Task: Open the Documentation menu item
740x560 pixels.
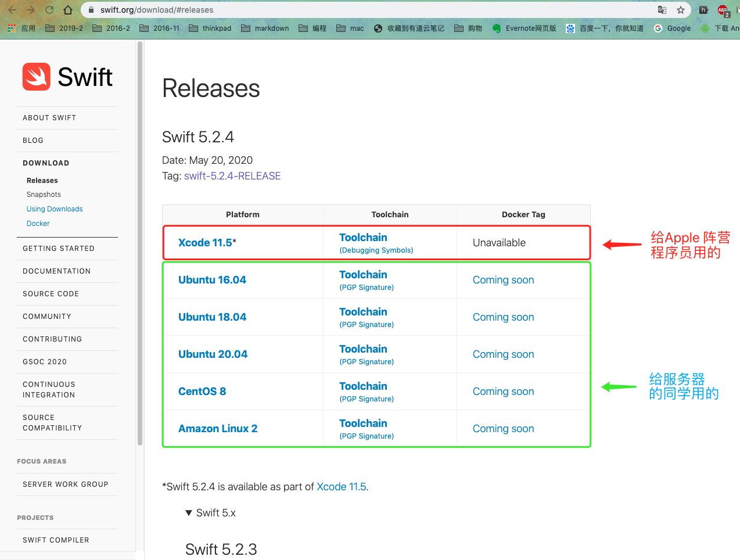Action: pyautogui.click(x=57, y=271)
